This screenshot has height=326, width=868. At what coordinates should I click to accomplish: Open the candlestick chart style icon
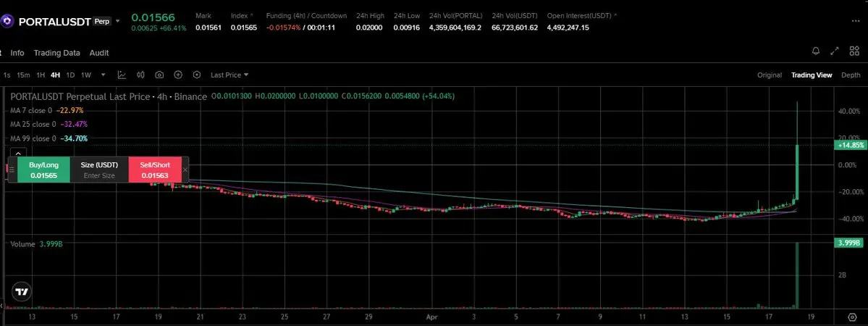[x=140, y=75]
